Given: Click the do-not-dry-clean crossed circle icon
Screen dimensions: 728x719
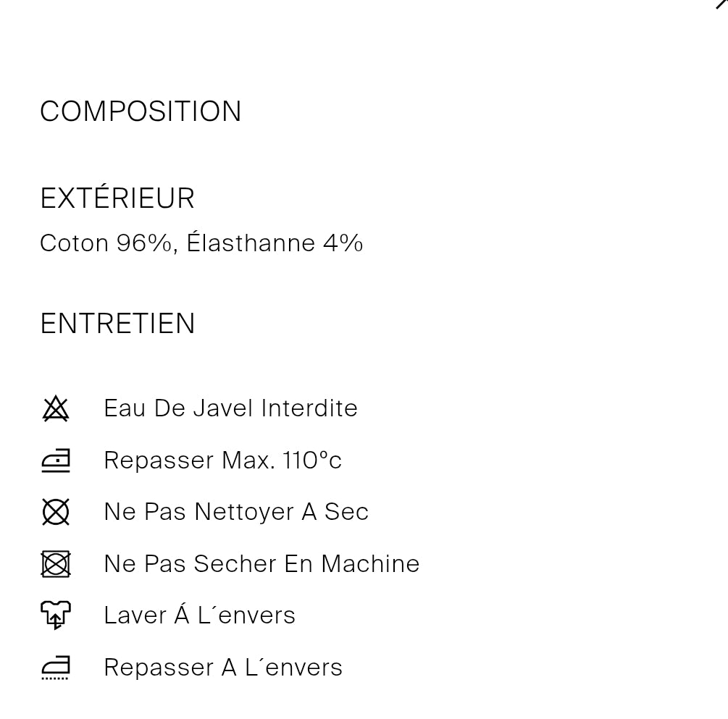Looking at the screenshot, I should coord(56,512).
